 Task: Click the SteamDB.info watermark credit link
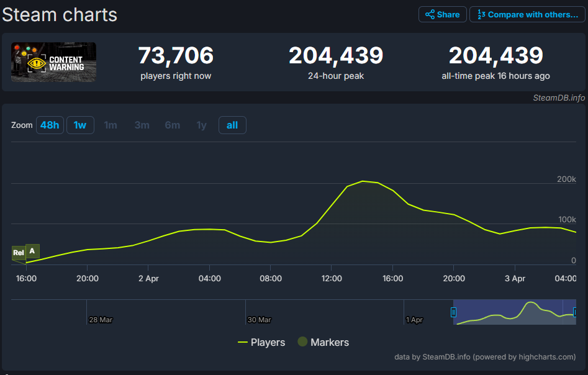pyautogui.click(x=559, y=98)
